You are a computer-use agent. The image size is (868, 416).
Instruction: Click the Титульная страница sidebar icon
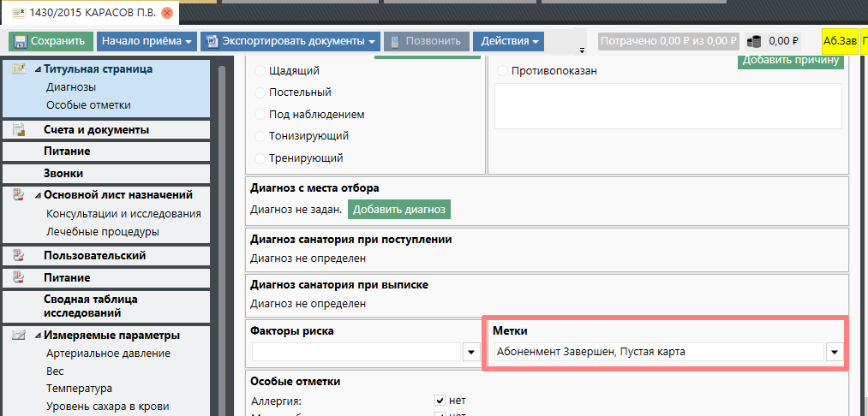coord(19,69)
